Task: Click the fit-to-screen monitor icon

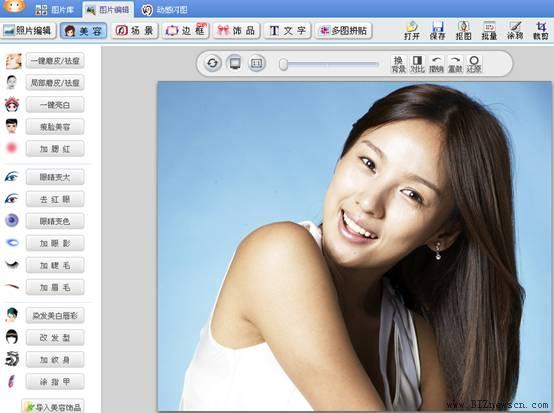Action: point(235,63)
